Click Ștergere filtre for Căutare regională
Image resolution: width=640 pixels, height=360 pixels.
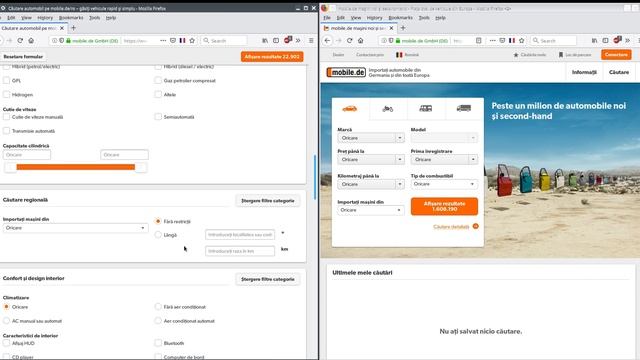point(268,201)
